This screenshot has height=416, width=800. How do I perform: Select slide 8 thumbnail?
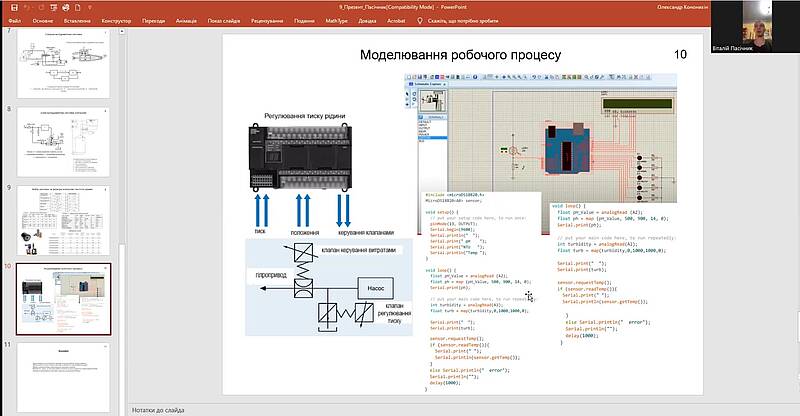[63, 142]
